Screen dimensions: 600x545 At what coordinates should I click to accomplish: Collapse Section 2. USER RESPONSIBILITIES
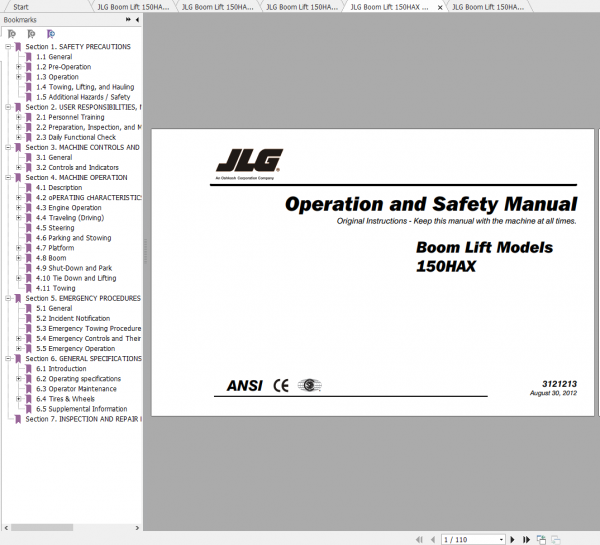8,107
